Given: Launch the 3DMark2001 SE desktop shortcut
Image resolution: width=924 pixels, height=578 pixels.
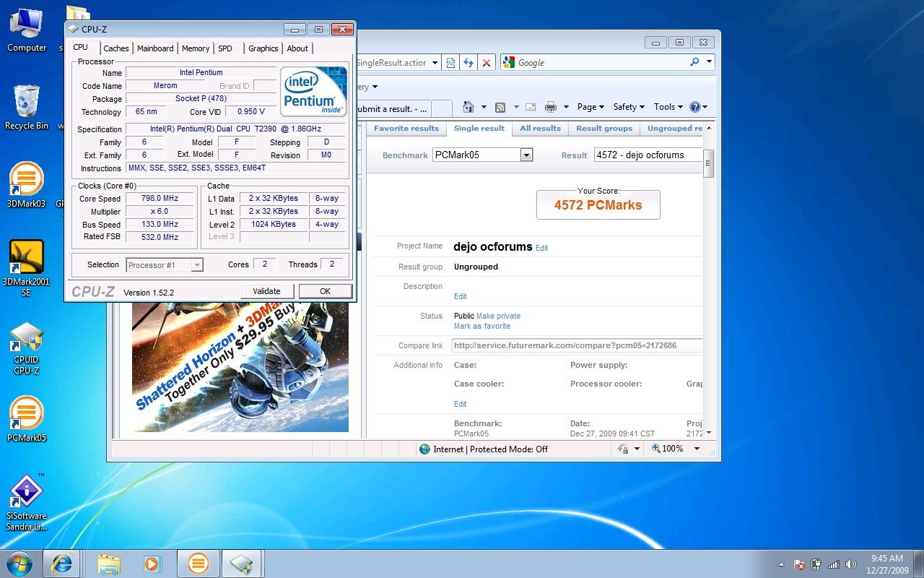Looking at the screenshot, I should [x=27, y=268].
